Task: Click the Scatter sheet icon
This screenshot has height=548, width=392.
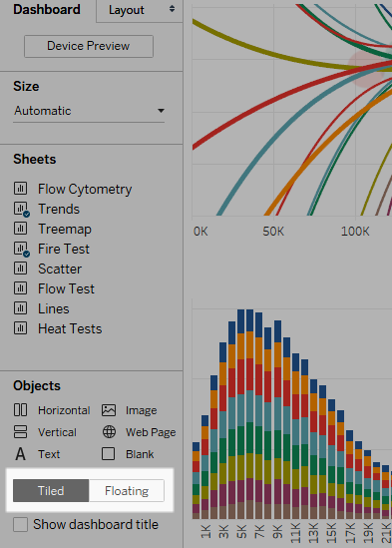Action: pos(20,269)
